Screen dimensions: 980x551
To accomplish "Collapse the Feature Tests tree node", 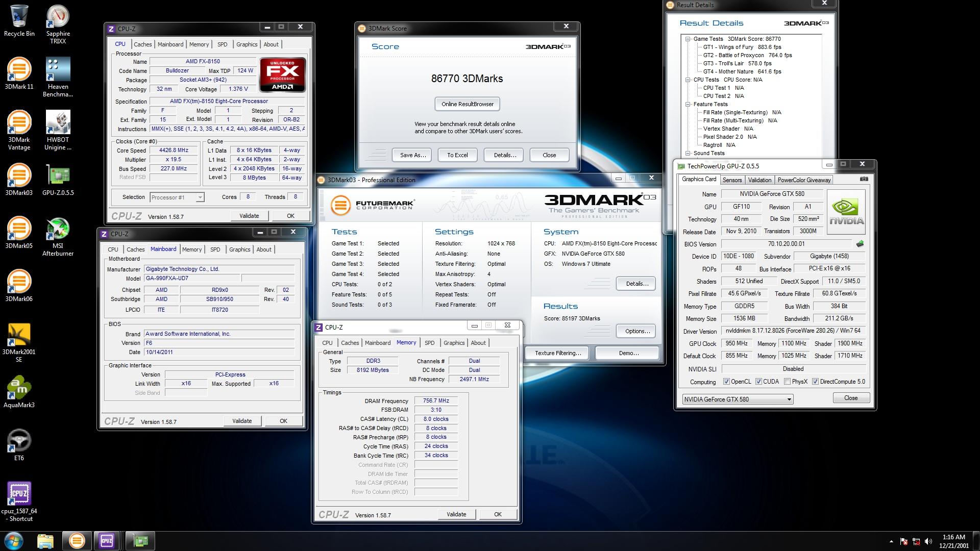I will click(x=688, y=104).
